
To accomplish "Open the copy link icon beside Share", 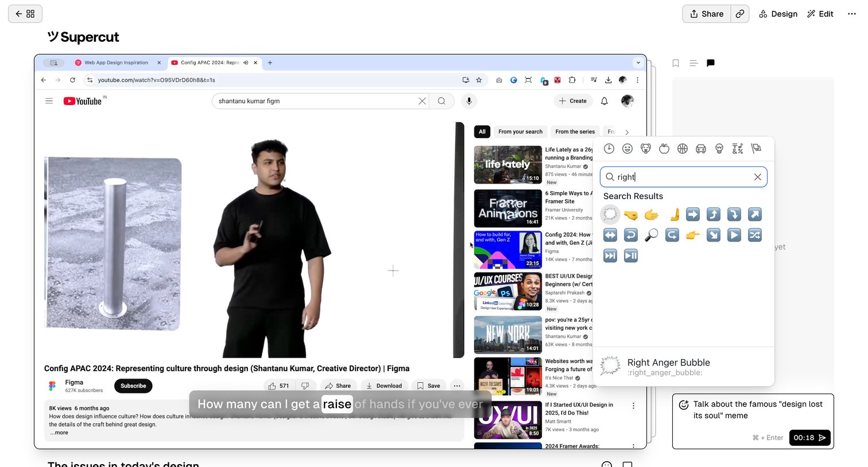I will click(740, 14).
